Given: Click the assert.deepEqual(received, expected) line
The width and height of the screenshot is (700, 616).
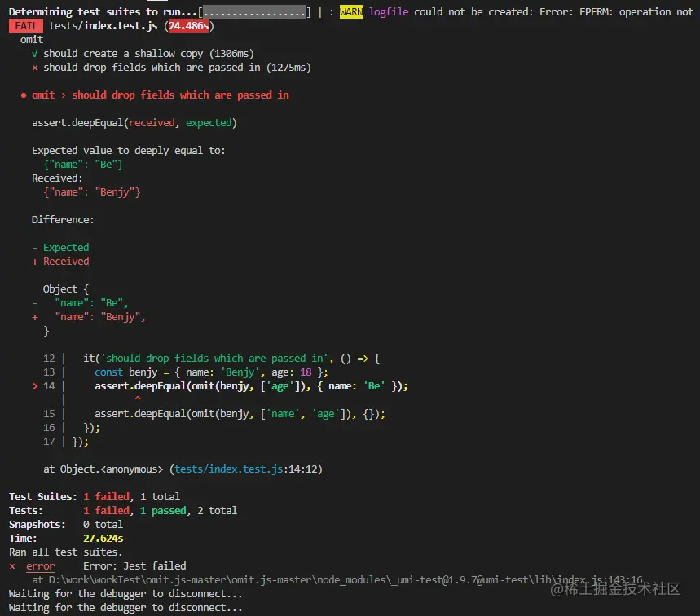Looking at the screenshot, I should (134, 123).
